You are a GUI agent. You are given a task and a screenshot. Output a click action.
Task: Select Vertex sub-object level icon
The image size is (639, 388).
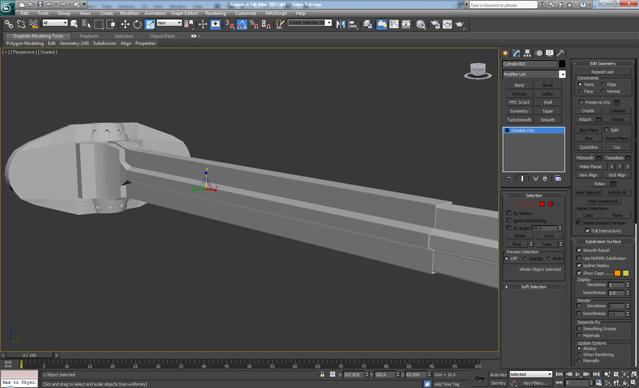[x=515, y=204]
